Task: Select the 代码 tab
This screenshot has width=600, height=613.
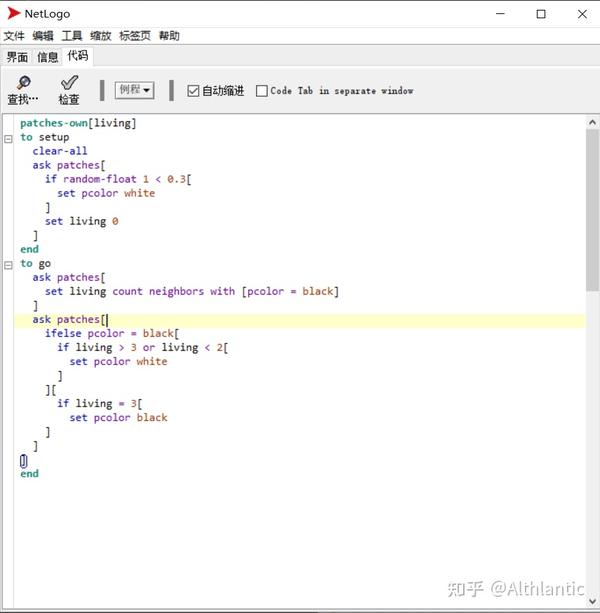Action: [x=78, y=56]
